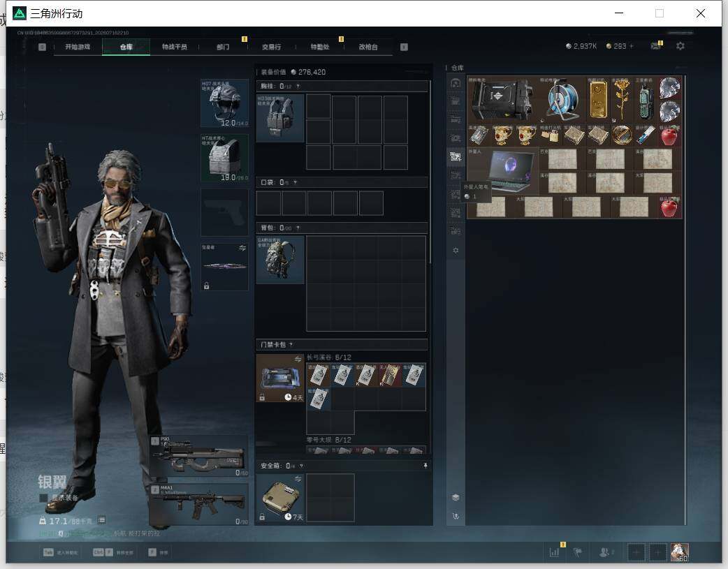728x569 pixels.
Task: Open the statistics bar chart icon at bottom
Action: [x=554, y=552]
